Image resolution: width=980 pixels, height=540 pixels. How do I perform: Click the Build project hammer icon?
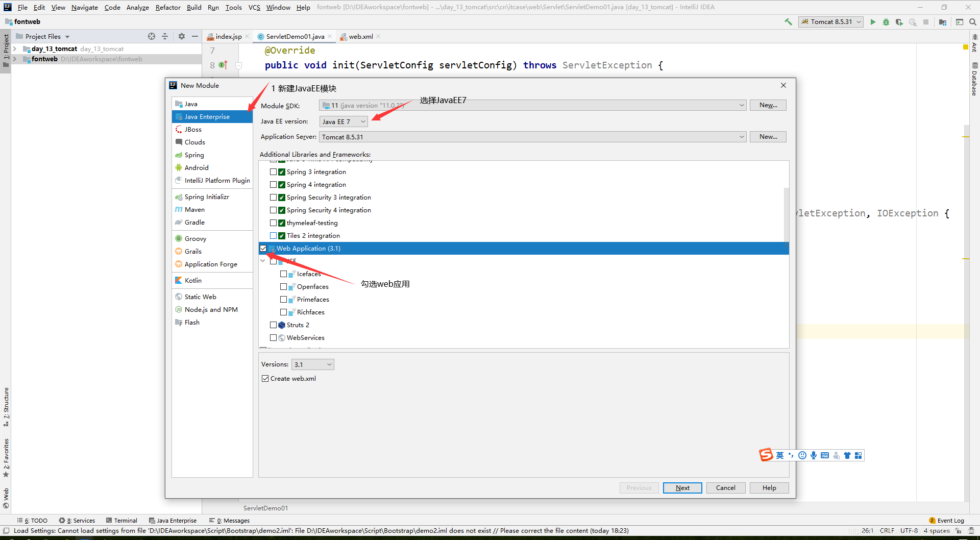(x=788, y=22)
